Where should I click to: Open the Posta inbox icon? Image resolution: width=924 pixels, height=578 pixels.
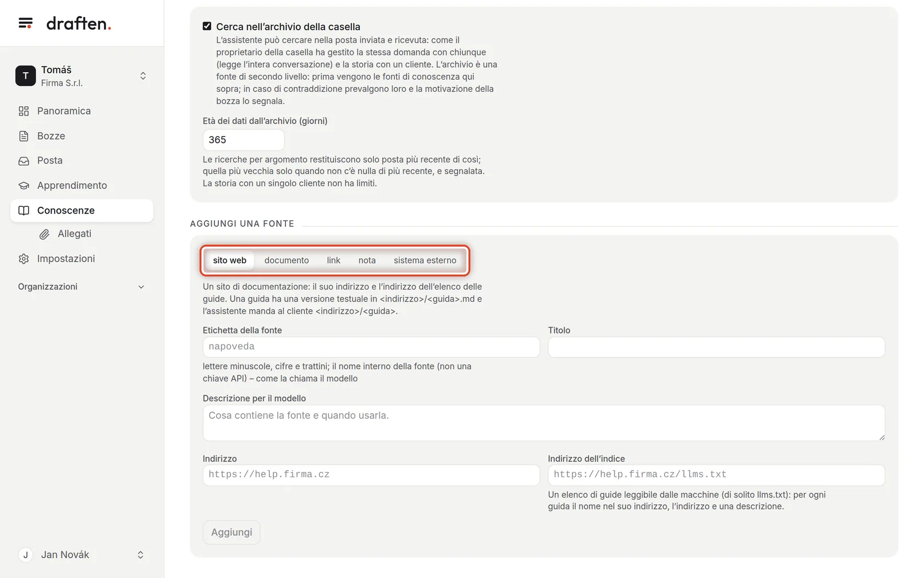click(24, 161)
